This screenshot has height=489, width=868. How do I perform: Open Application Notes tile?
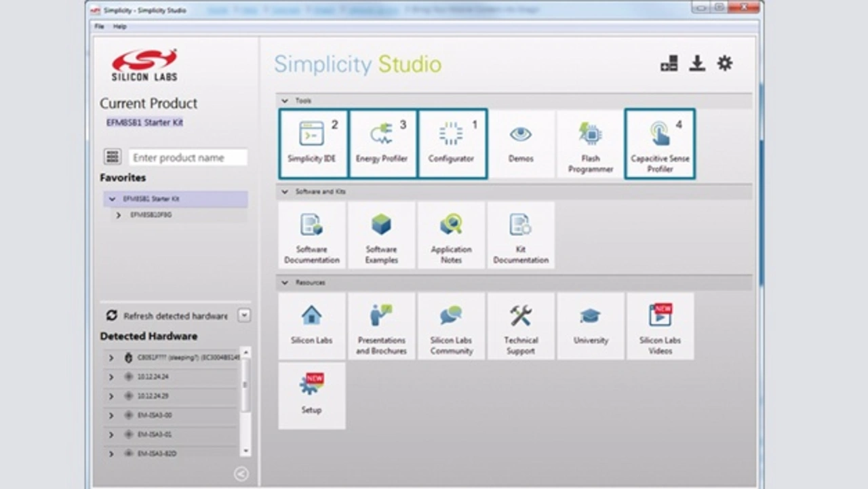click(451, 235)
